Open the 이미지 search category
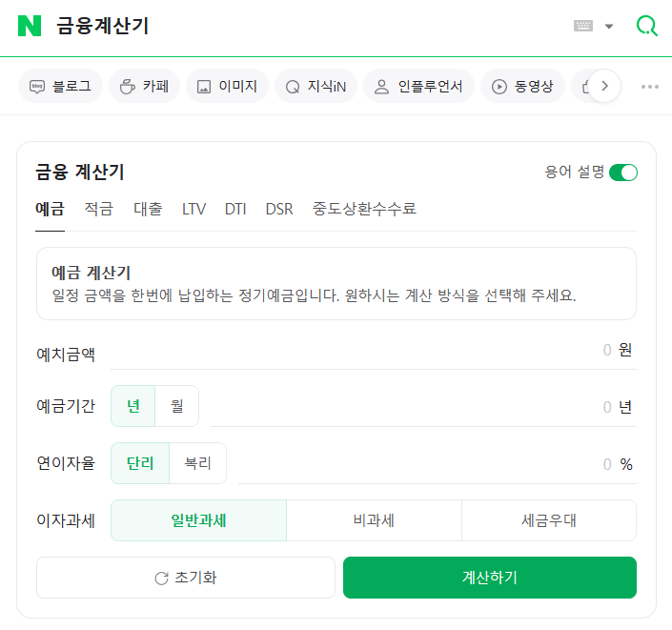The image size is (672, 630). click(x=227, y=86)
